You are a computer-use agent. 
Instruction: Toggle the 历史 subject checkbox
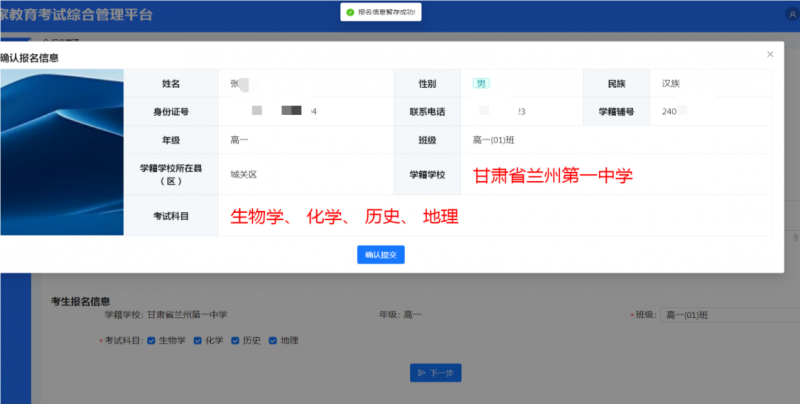tap(236, 340)
